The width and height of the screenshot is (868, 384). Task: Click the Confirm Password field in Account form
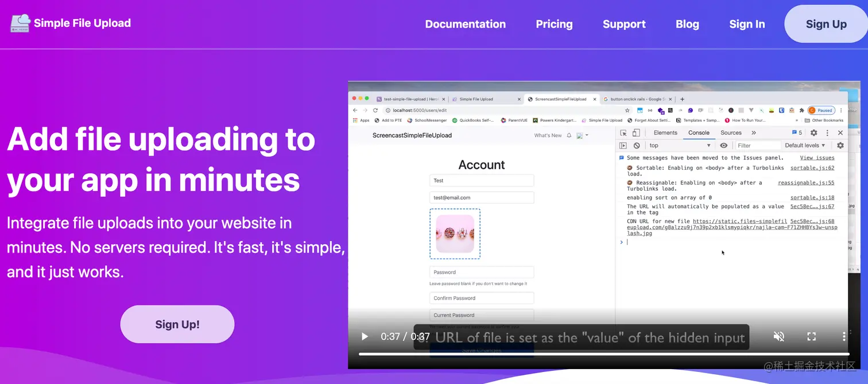pyautogui.click(x=482, y=298)
